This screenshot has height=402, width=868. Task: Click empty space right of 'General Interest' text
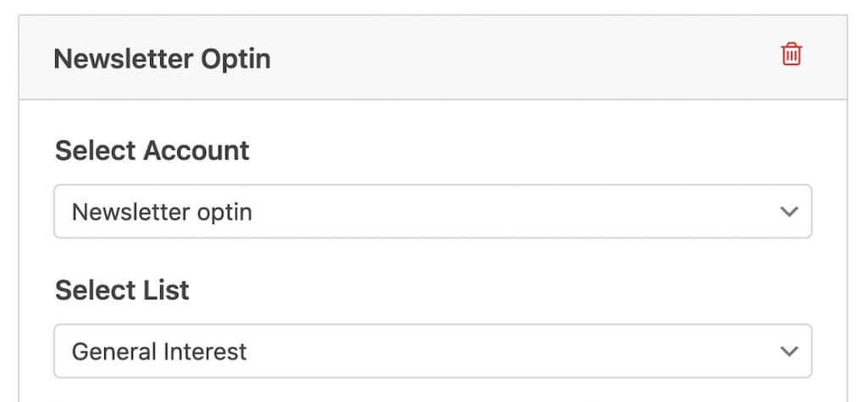(509, 350)
